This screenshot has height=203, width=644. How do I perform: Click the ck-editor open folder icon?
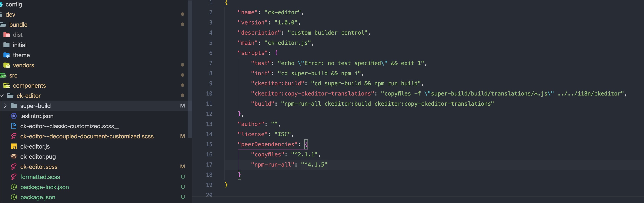tap(10, 96)
